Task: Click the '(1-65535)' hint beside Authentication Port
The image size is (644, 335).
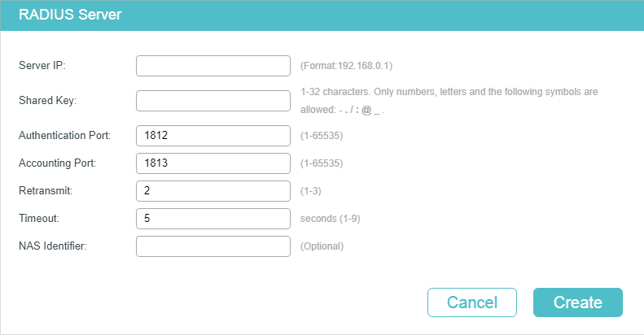Action: pyautogui.click(x=322, y=136)
